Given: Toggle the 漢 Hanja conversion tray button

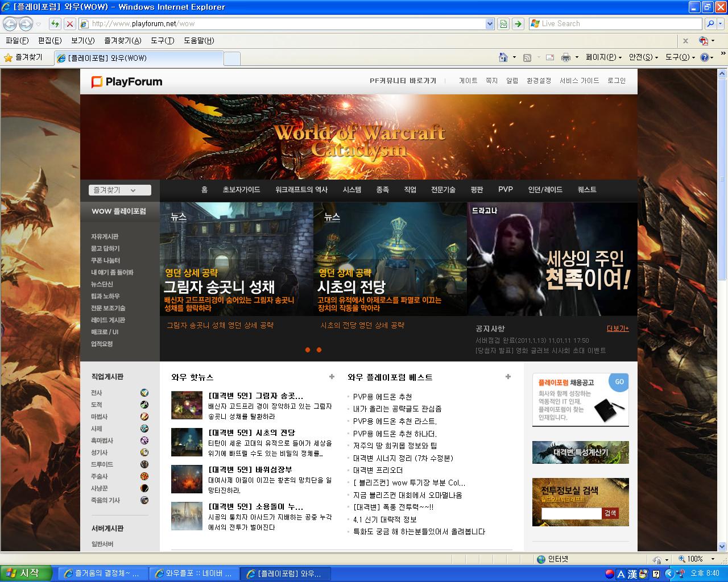Looking at the screenshot, I should pyautogui.click(x=632, y=574).
